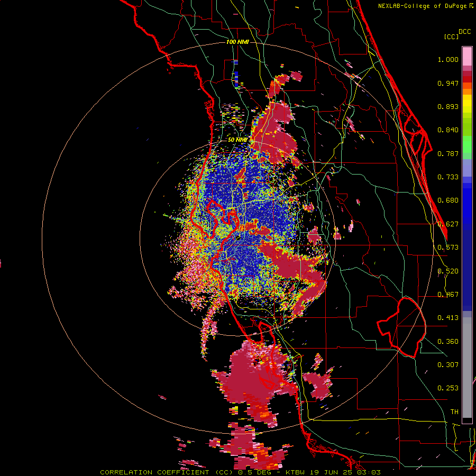Select the 0.680 legend value
This screenshot has width=476, height=476.
coord(448,200)
